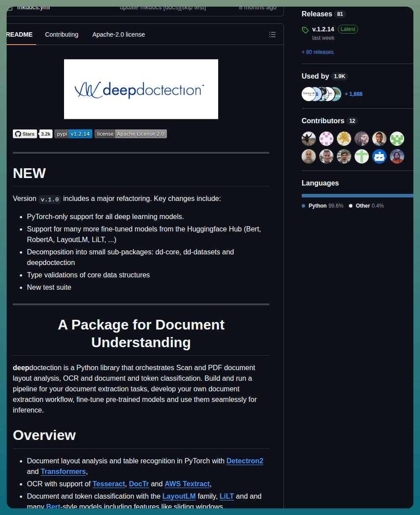Click the release tag icon beside v.1.2.14
This screenshot has height=515, width=420.
[x=305, y=30]
